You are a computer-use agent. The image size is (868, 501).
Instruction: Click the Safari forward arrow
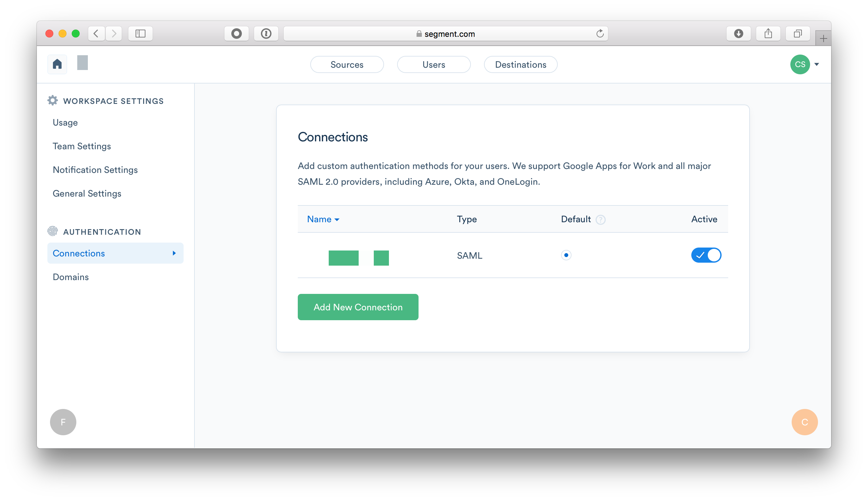[x=114, y=34]
